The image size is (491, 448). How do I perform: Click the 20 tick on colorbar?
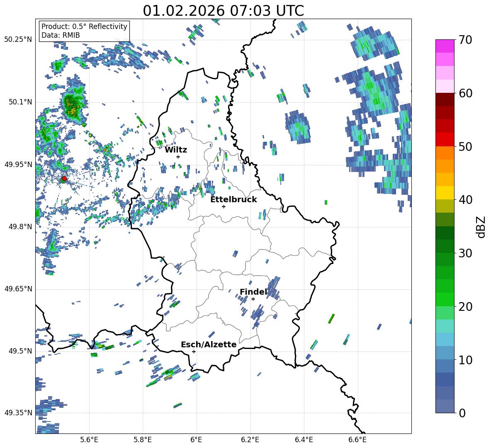pos(465,306)
